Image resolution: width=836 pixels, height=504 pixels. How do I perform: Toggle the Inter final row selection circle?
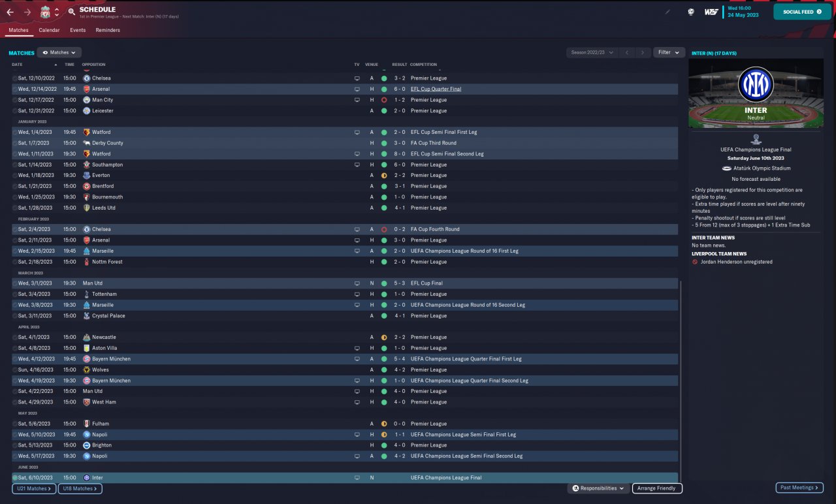click(x=15, y=478)
